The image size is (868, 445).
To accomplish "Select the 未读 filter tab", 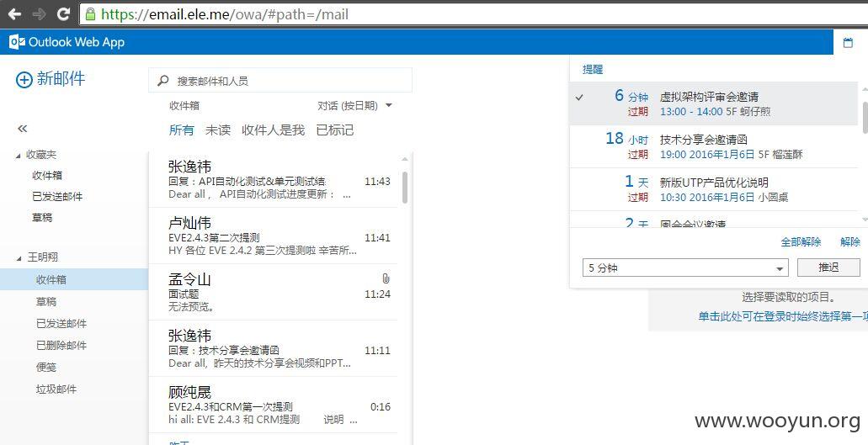I will point(217,130).
